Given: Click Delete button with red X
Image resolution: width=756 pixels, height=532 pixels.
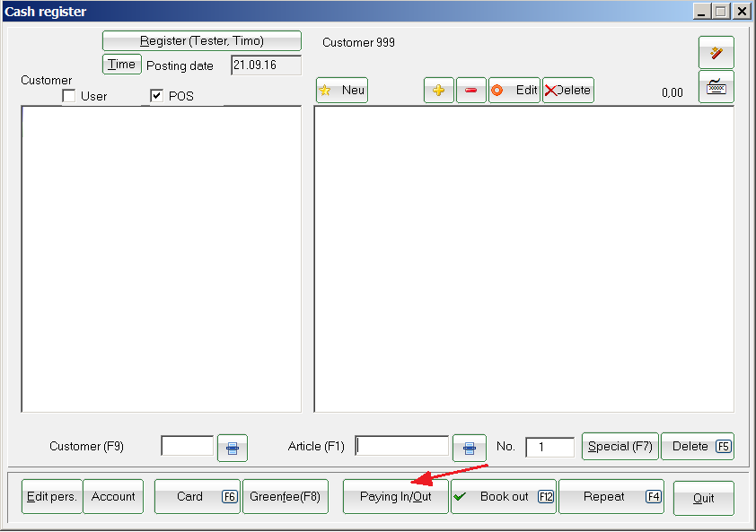Looking at the screenshot, I should click(x=568, y=90).
